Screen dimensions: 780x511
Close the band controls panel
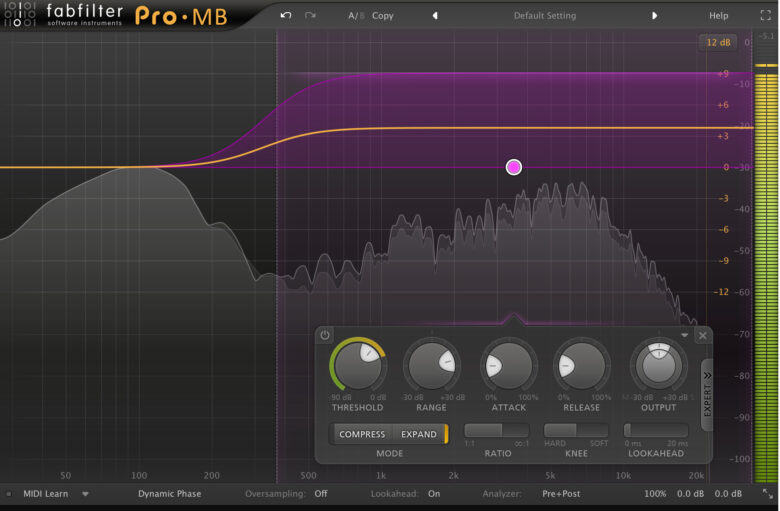point(702,335)
